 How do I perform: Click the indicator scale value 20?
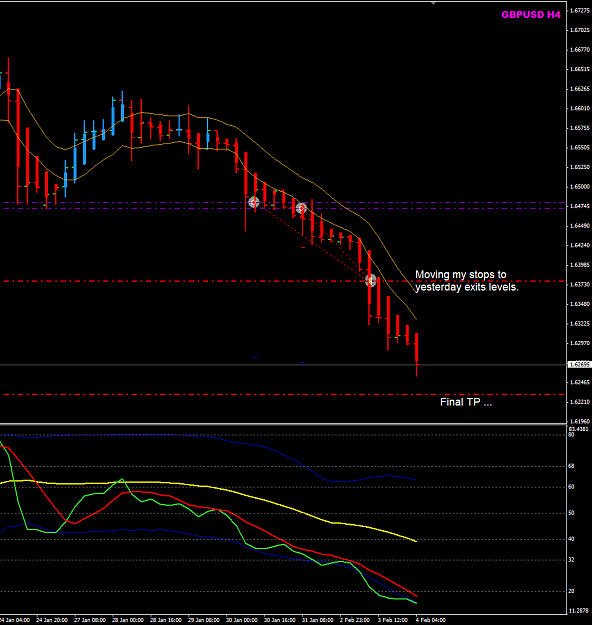571,592
